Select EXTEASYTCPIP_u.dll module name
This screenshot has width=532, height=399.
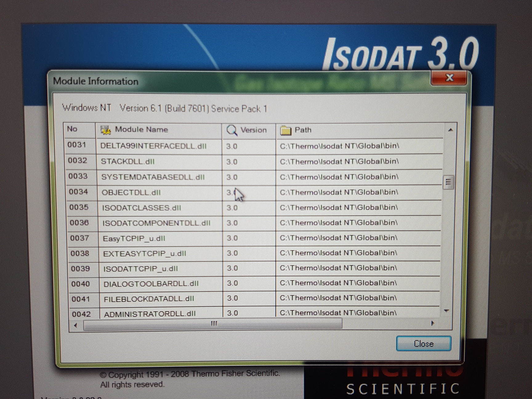tap(145, 254)
